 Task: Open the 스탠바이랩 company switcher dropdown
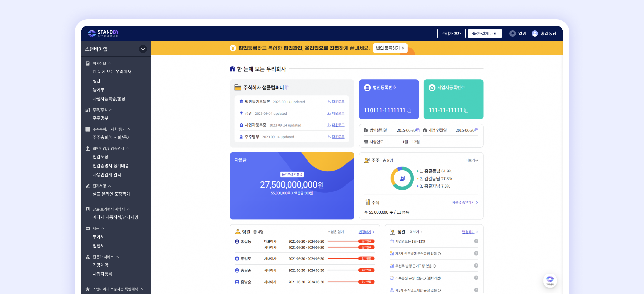pyautogui.click(x=143, y=49)
